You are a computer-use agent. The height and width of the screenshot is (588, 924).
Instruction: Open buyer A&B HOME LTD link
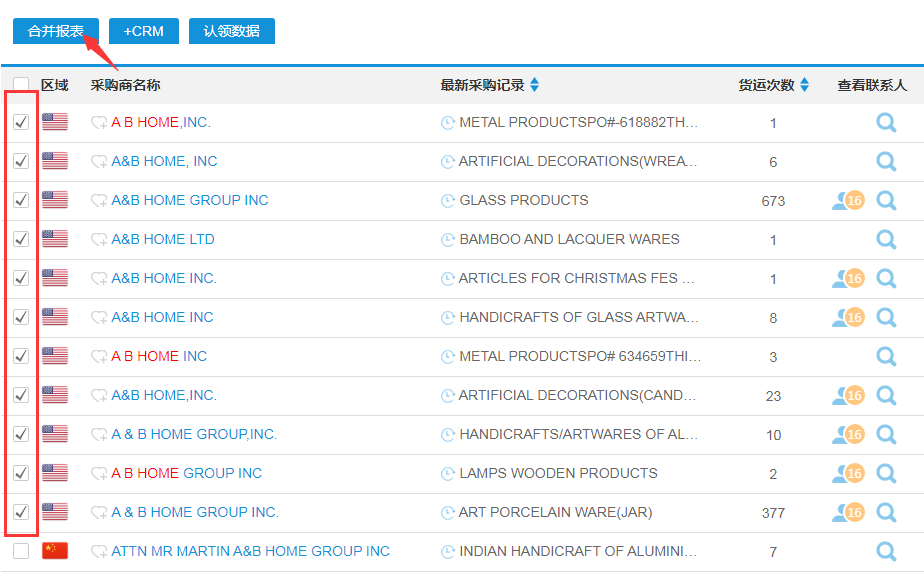point(163,239)
